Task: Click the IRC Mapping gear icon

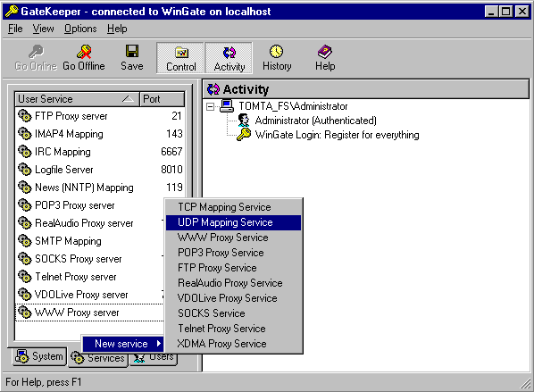Action: (24, 152)
